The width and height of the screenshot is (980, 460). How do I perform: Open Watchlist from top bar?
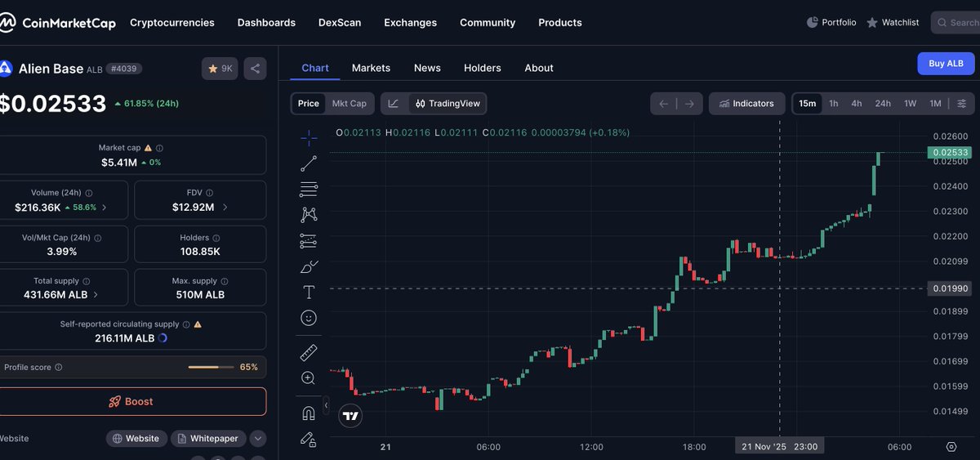click(893, 22)
